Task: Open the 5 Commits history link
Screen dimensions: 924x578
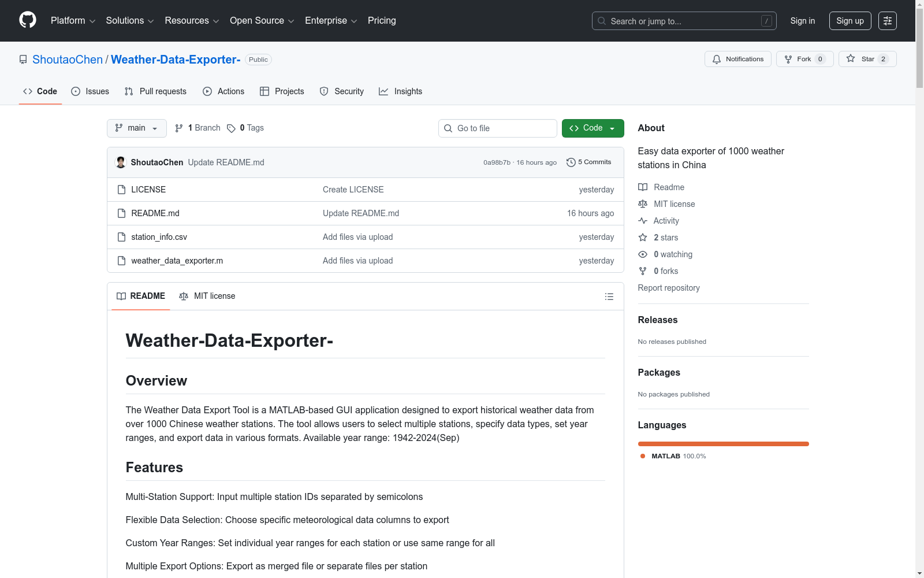Action: (x=589, y=162)
